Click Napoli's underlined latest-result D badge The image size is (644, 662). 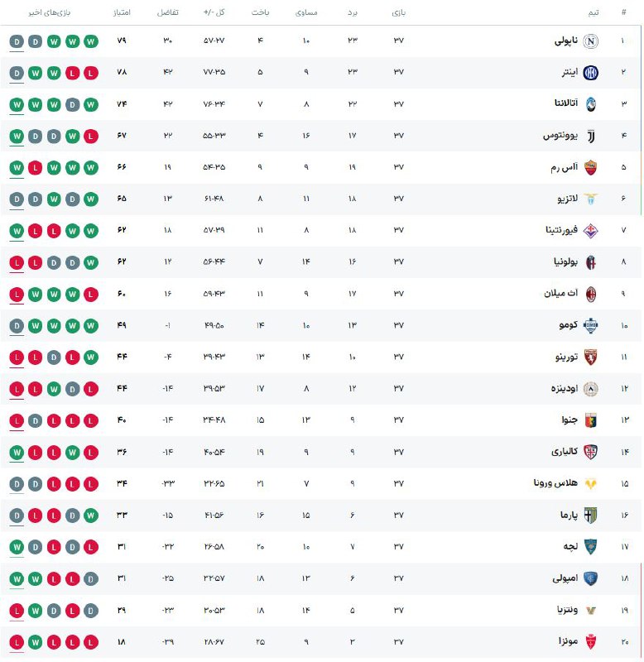tap(17, 41)
